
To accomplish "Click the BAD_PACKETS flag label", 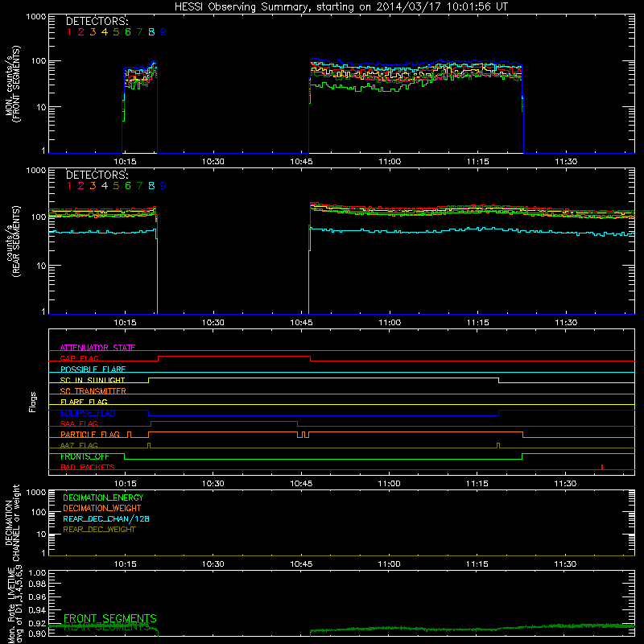I will point(88,467).
